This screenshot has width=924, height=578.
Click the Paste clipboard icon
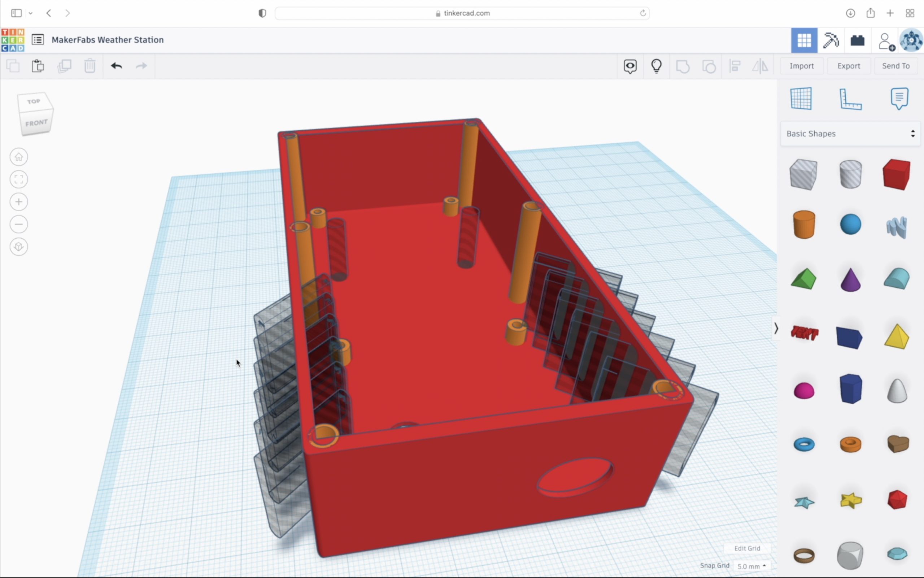pos(38,66)
